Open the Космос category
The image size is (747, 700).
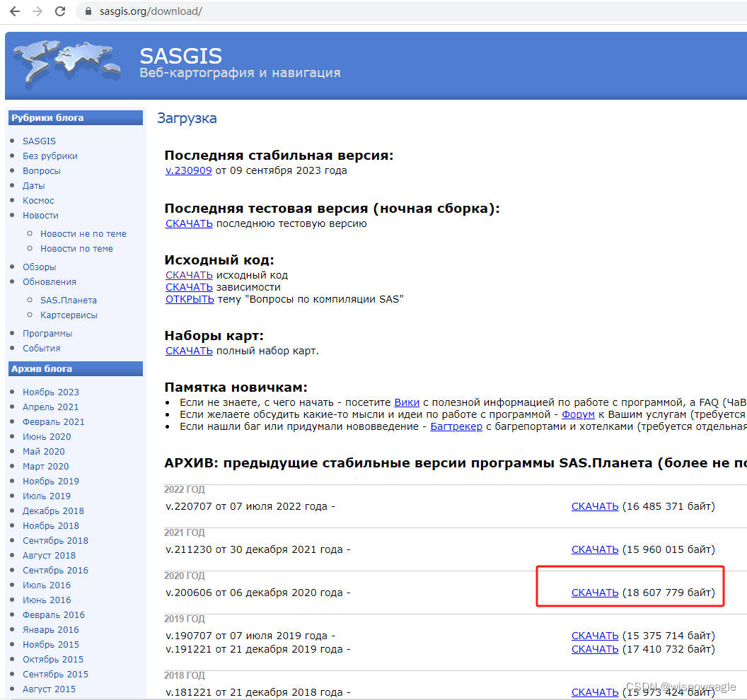point(38,201)
